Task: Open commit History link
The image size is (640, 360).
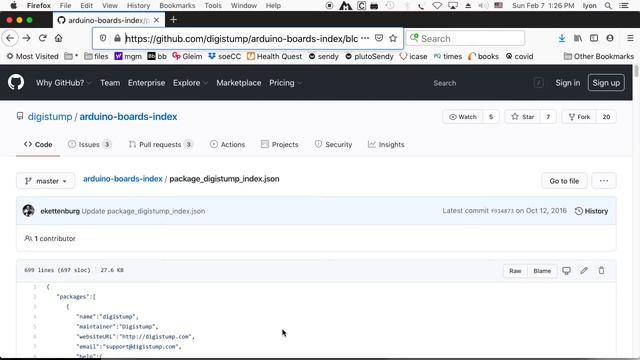Action: point(591,211)
